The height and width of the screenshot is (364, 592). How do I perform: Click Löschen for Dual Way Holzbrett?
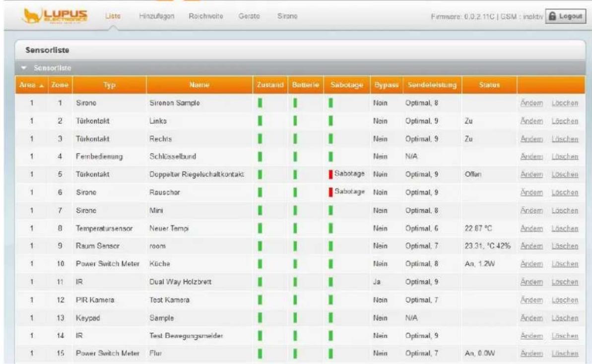pyautogui.click(x=565, y=282)
